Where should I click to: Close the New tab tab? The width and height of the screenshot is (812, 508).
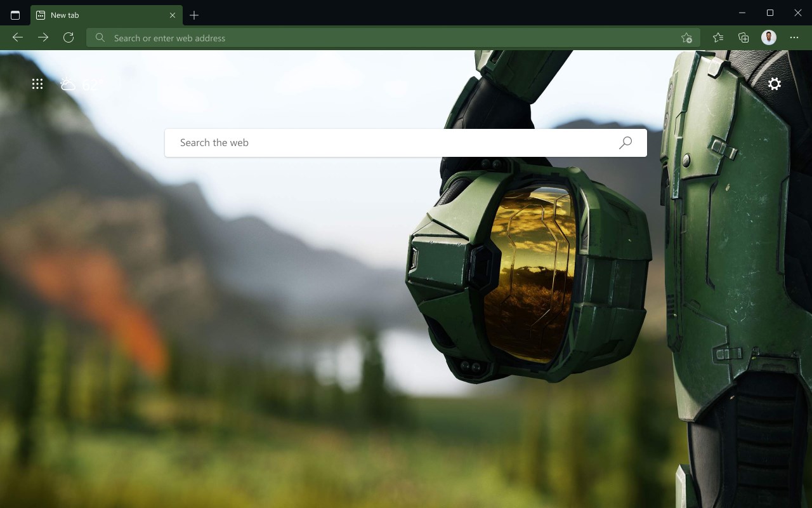tap(173, 15)
